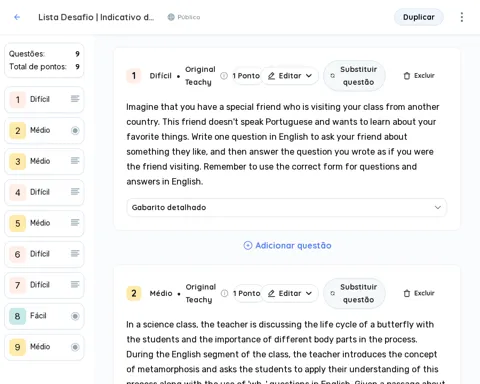Click the essay lines icon on sidebar question 7
480x384 pixels.
(x=75, y=284)
